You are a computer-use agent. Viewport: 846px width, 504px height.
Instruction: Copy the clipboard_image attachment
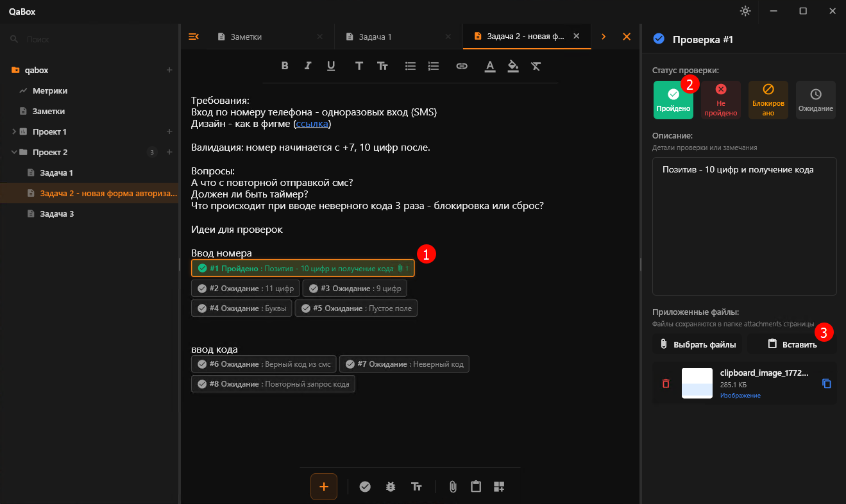click(827, 383)
